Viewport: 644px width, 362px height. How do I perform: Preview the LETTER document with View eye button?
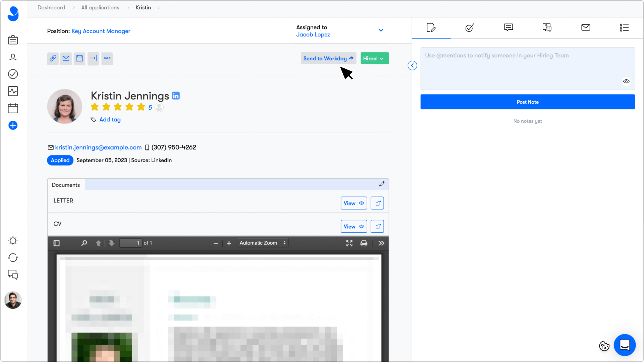coord(354,203)
